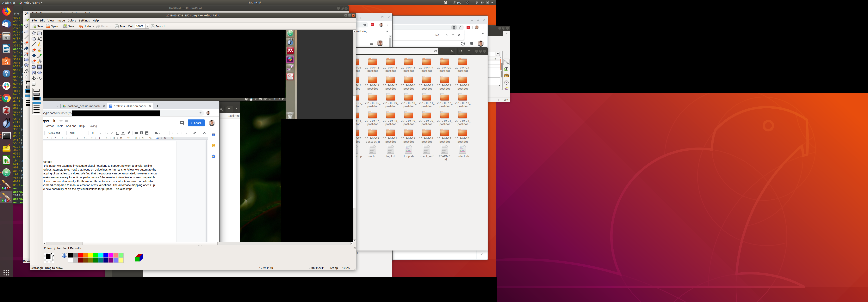Select the Spraycan tool
Screen dimensions: 868x302
coord(39,61)
